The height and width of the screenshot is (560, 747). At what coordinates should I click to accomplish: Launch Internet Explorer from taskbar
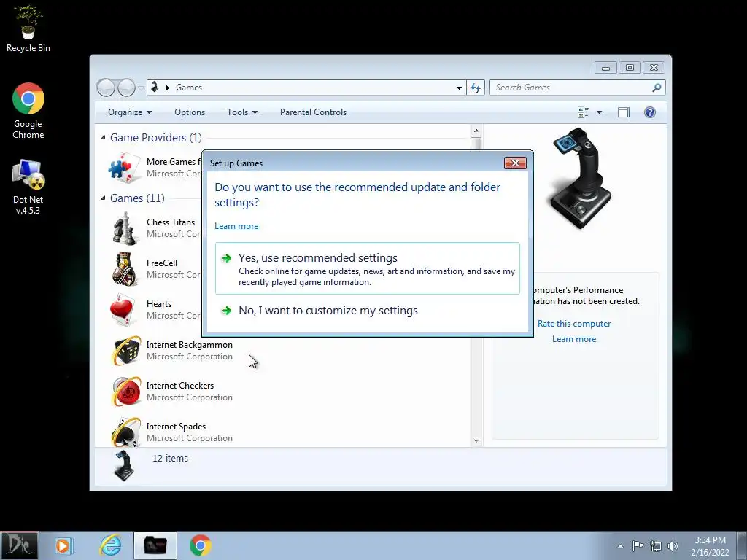pos(110,545)
